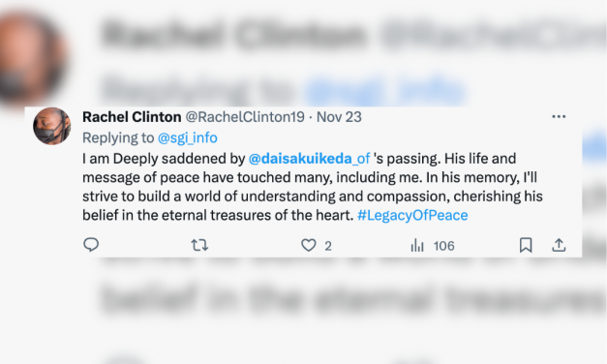Image resolution: width=607 pixels, height=364 pixels.
Task: Open the three-dot more options menu
Action: click(x=559, y=116)
